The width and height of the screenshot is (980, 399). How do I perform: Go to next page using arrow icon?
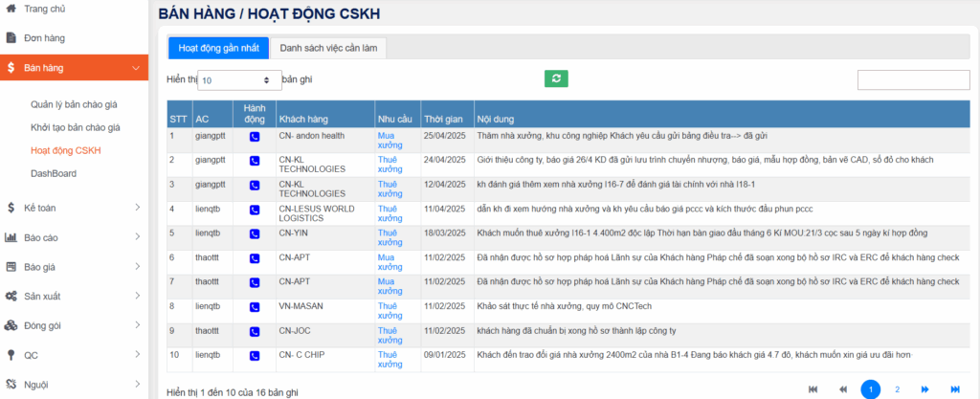[x=925, y=389]
